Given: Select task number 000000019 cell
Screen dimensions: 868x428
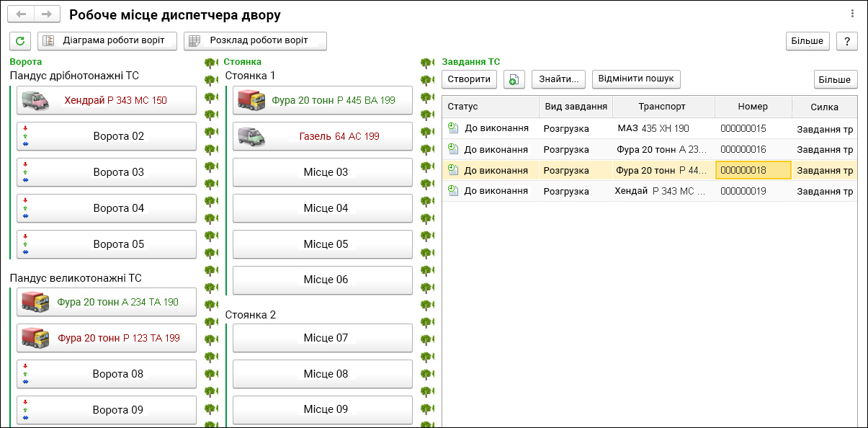Looking at the screenshot, I should pos(753,191).
